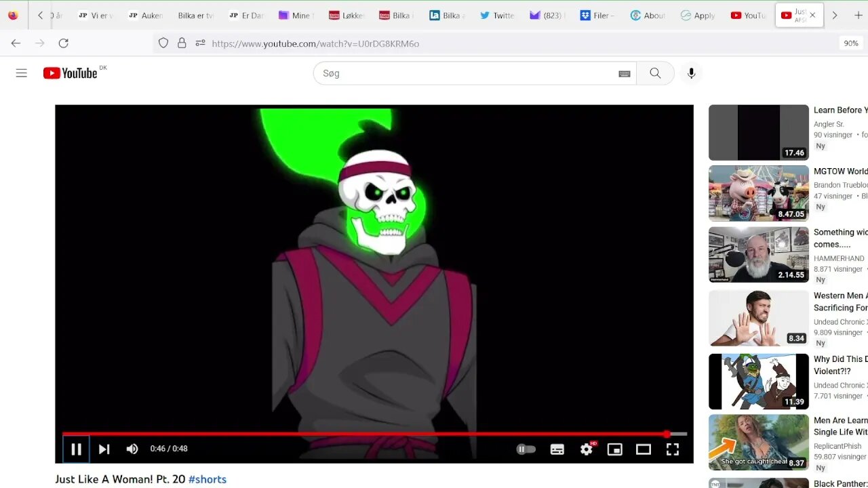Switch to the '(823)' mail tab

(x=547, y=15)
